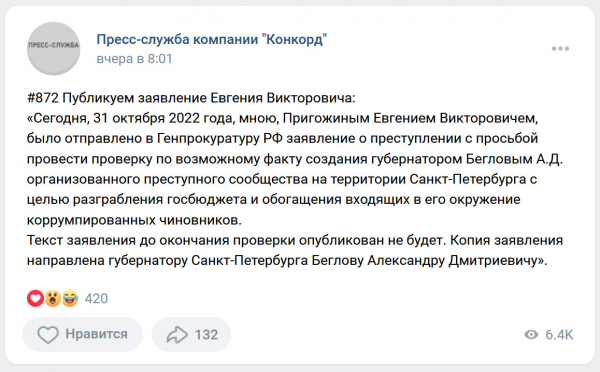Toggle the Нравится like button
600x372 pixels.
tap(83, 334)
